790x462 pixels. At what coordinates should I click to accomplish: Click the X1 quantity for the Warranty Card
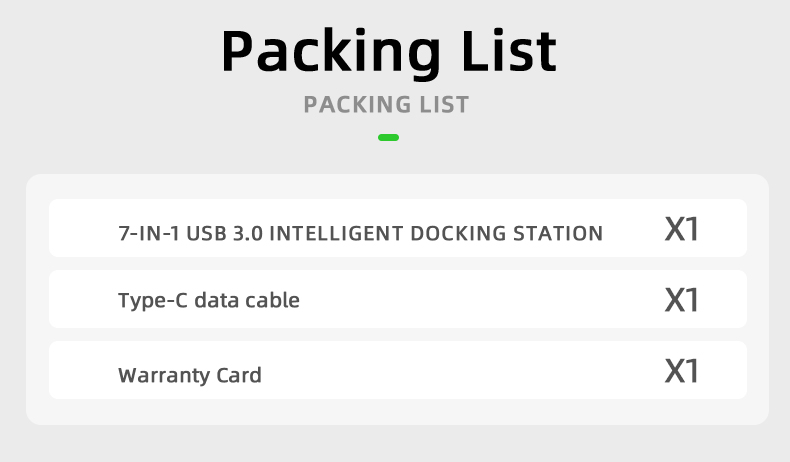(x=681, y=372)
